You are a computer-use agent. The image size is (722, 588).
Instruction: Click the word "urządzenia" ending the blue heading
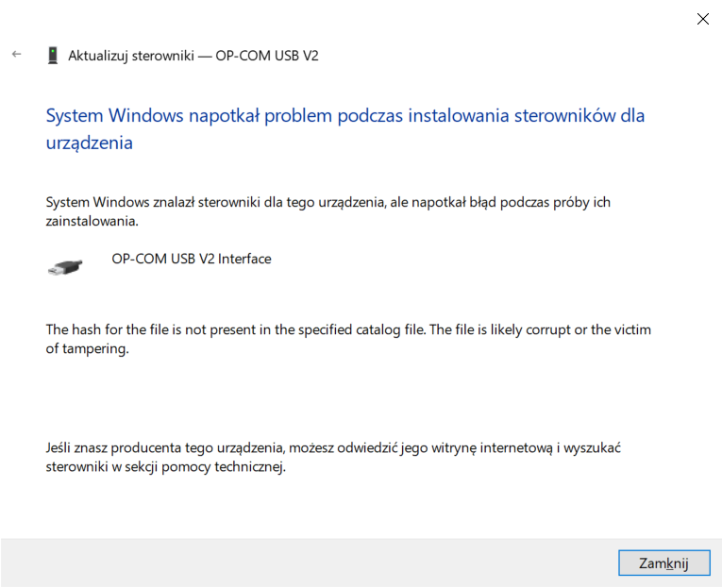coord(90,143)
